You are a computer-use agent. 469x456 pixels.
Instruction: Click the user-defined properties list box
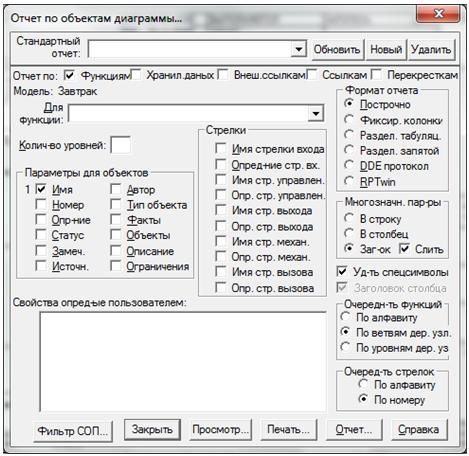(183, 361)
